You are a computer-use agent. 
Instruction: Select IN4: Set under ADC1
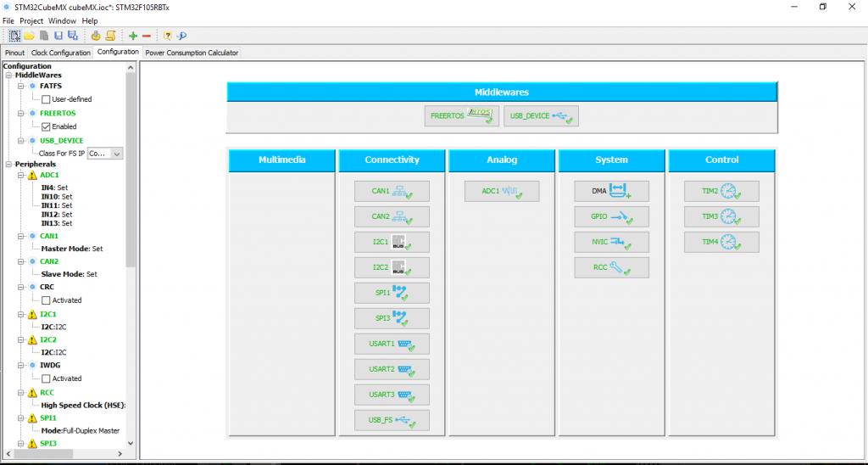point(54,188)
